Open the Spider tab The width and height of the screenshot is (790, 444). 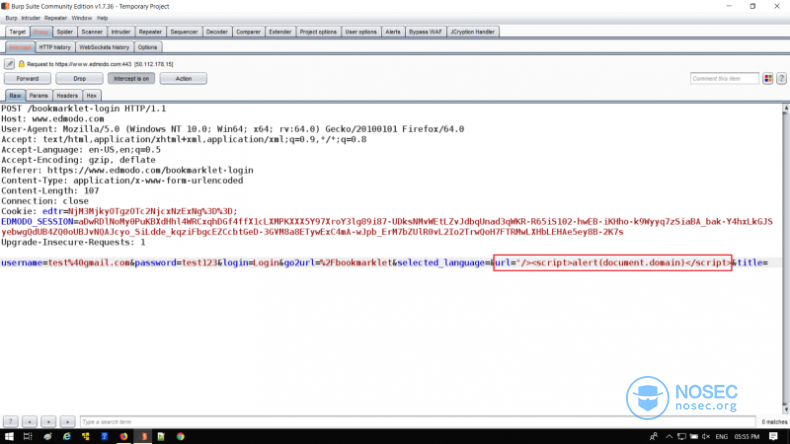64,32
